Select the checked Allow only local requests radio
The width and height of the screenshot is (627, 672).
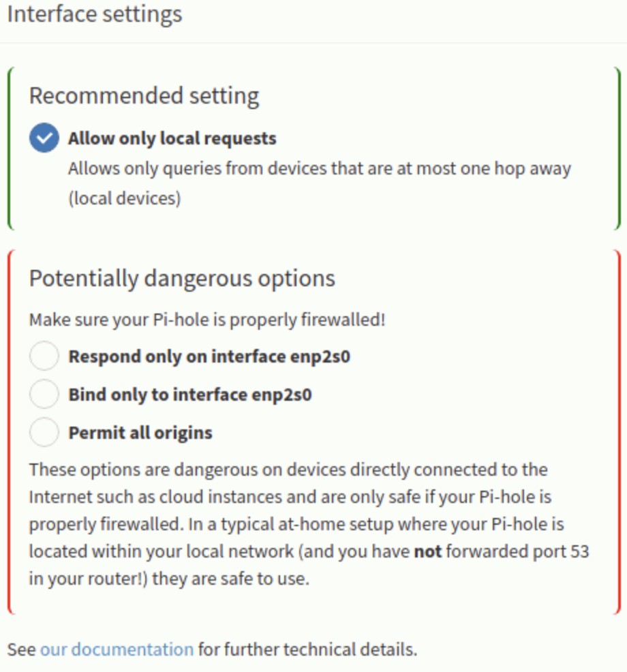(x=44, y=138)
